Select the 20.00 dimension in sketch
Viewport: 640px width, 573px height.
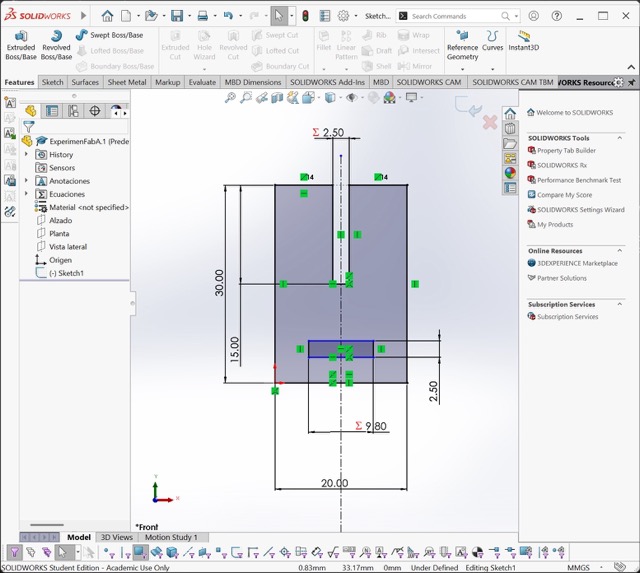(x=334, y=483)
